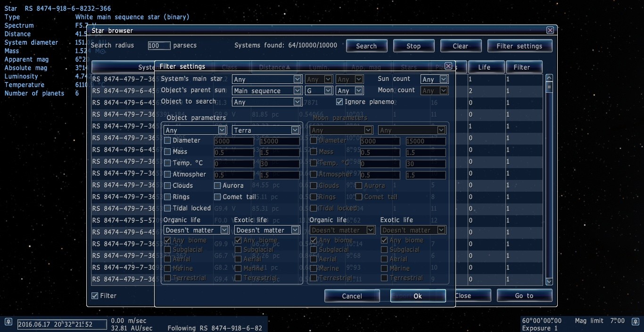Close the Star browser window with X
The image size is (644, 332).
tap(550, 30)
